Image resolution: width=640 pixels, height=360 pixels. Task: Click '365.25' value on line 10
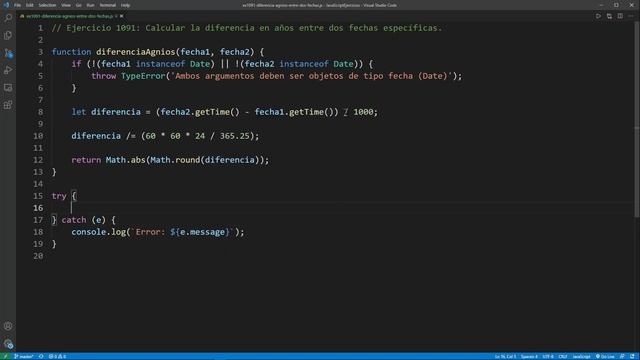(235, 136)
